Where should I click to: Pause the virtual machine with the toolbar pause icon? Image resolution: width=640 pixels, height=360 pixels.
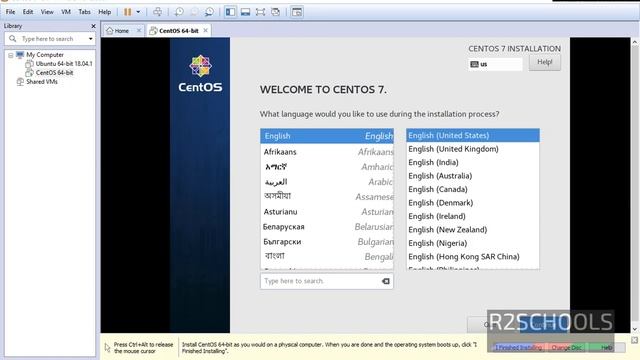pos(128,12)
